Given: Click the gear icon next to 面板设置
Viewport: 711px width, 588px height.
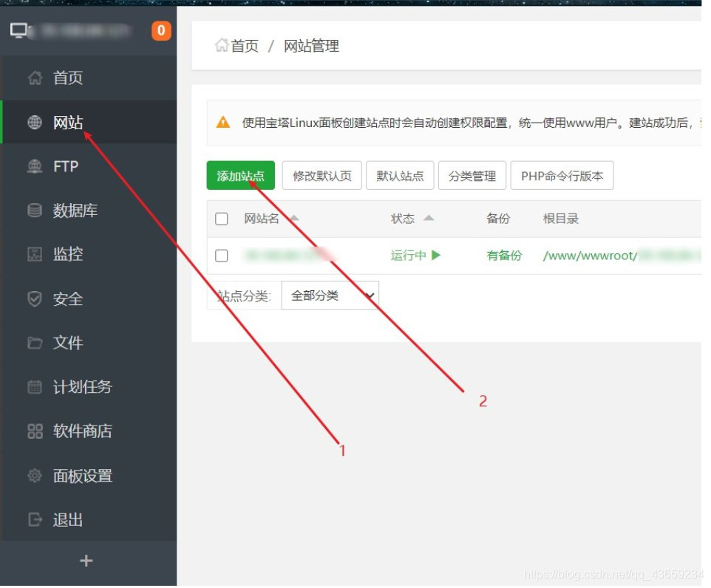Looking at the screenshot, I should (x=35, y=476).
